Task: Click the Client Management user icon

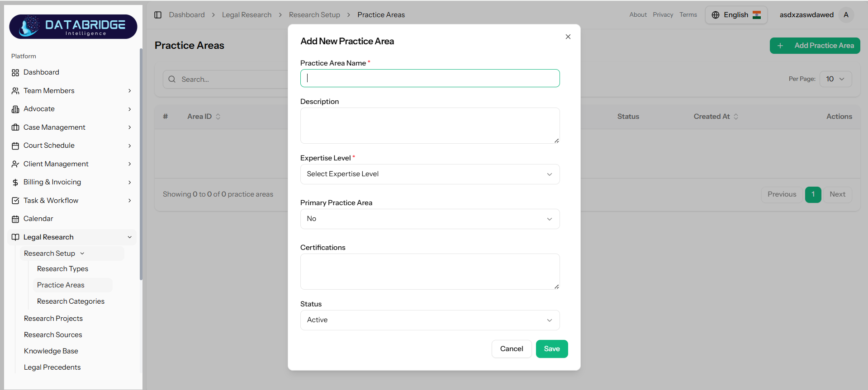Action: (x=15, y=164)
